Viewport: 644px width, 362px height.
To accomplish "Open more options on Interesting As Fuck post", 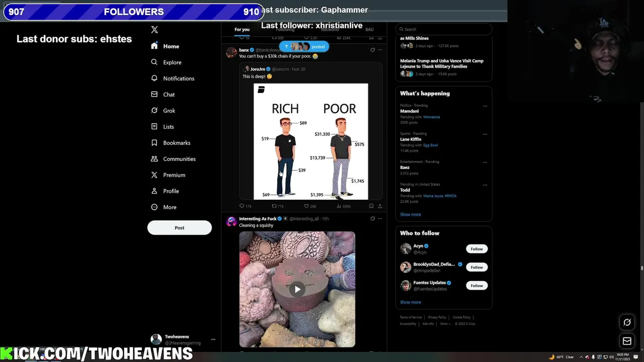I will pyautogui.click(x=380, y=219).
